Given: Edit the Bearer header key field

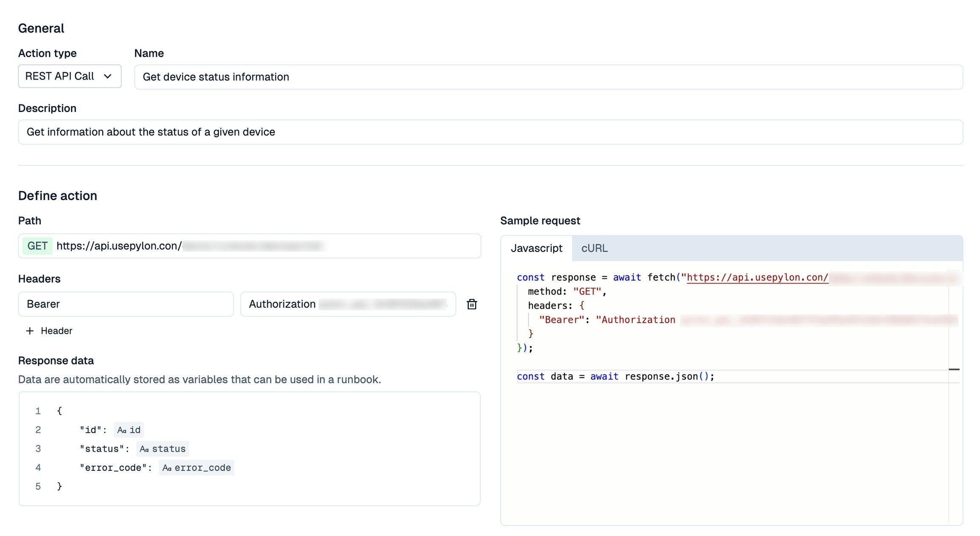Looking at the screenshot, I should [x=125, y=304].
